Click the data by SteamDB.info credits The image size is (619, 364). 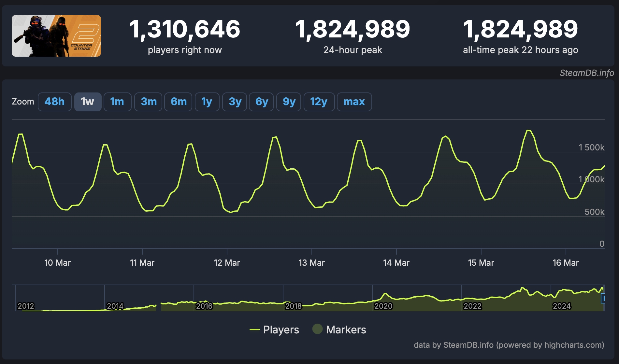[x=509, y=345]
